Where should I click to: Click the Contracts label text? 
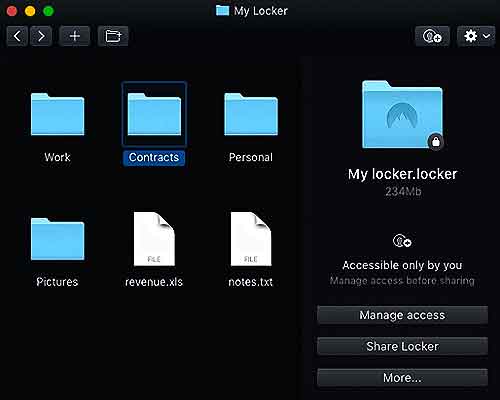pyautogui.click(x=154, y=157)
